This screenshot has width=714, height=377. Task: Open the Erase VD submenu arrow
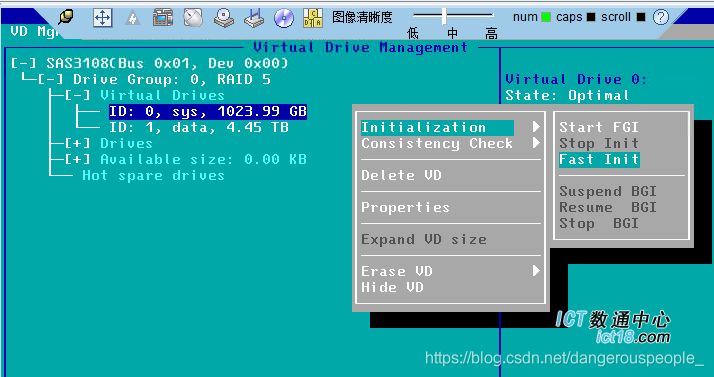536,271
